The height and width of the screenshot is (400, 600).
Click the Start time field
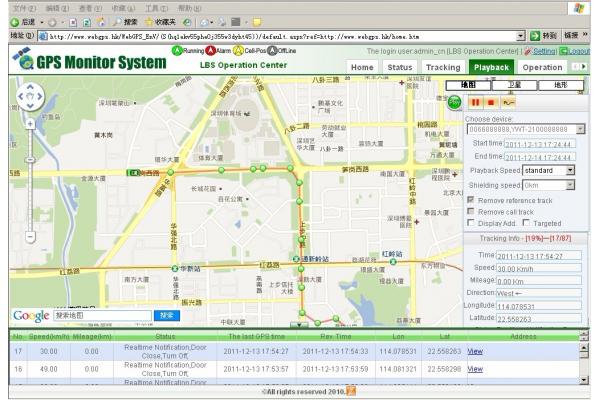[540, 144]
